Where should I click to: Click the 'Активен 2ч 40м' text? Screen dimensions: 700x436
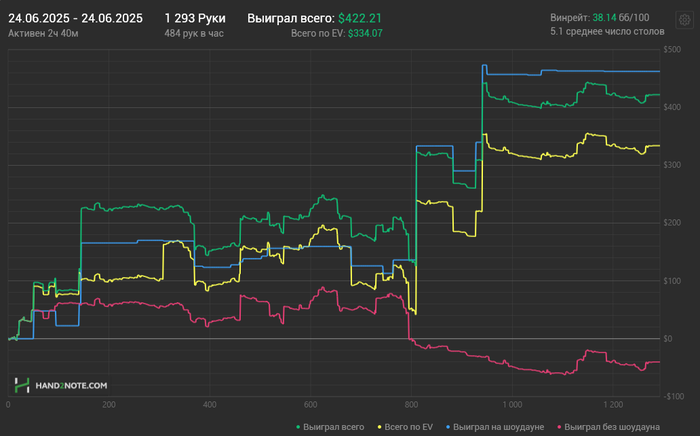click(43, 33)
